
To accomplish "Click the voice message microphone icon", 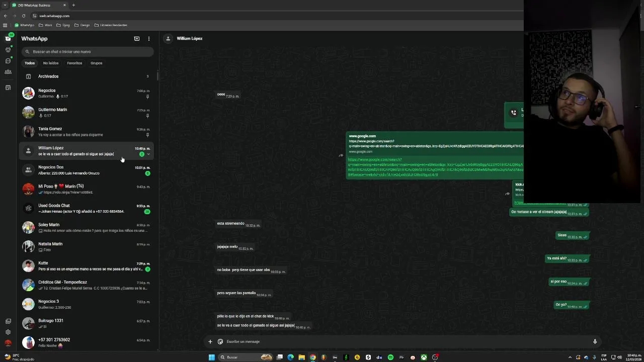I will click(595, 342).
